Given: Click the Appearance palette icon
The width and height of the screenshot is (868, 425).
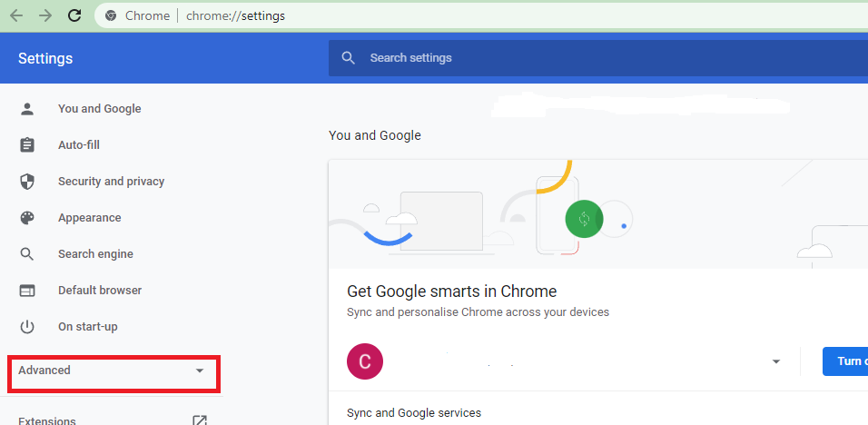Looking at the screenshot, I should click(27, 218).
